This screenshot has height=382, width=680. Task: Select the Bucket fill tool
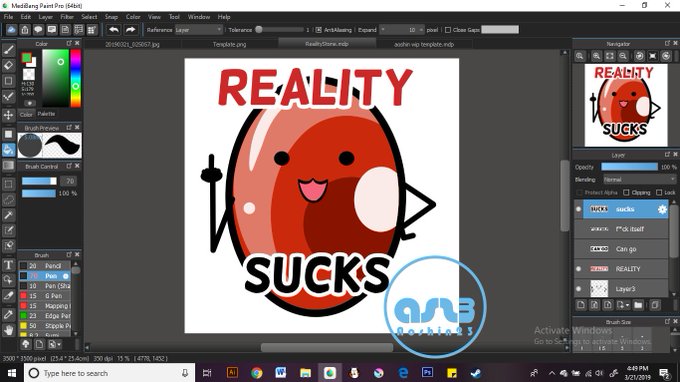8,150
